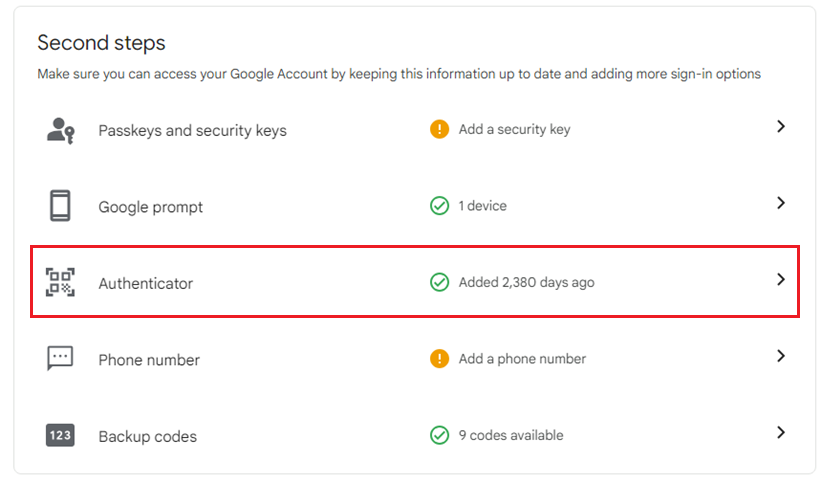Click the Add a security key text

click(x=515, y=129)
